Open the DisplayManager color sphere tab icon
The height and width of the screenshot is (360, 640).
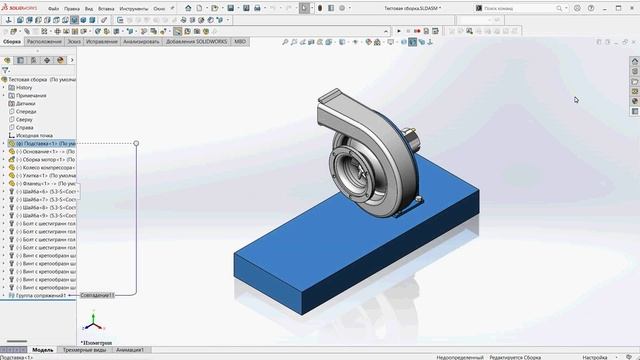click(x=60, y=60)
